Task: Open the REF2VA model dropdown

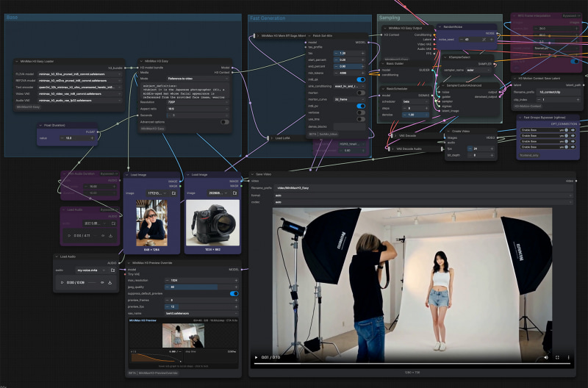Action: 79,81
